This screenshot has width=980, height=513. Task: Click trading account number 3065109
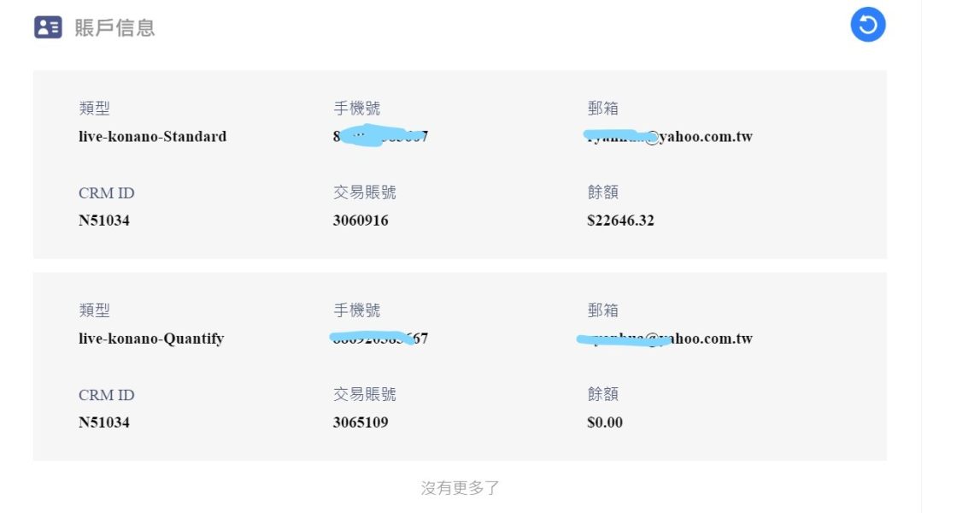coord(361,422)
